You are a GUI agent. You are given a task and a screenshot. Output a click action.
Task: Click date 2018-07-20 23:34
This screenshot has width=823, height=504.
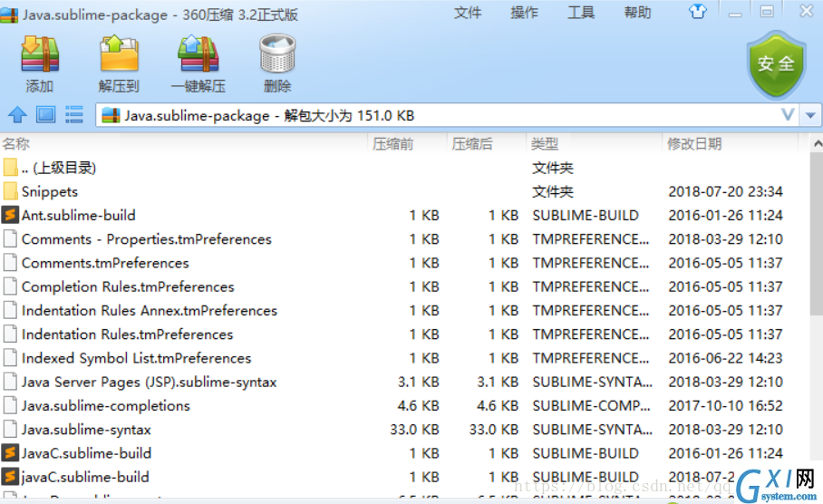click(x=725, y=191)
